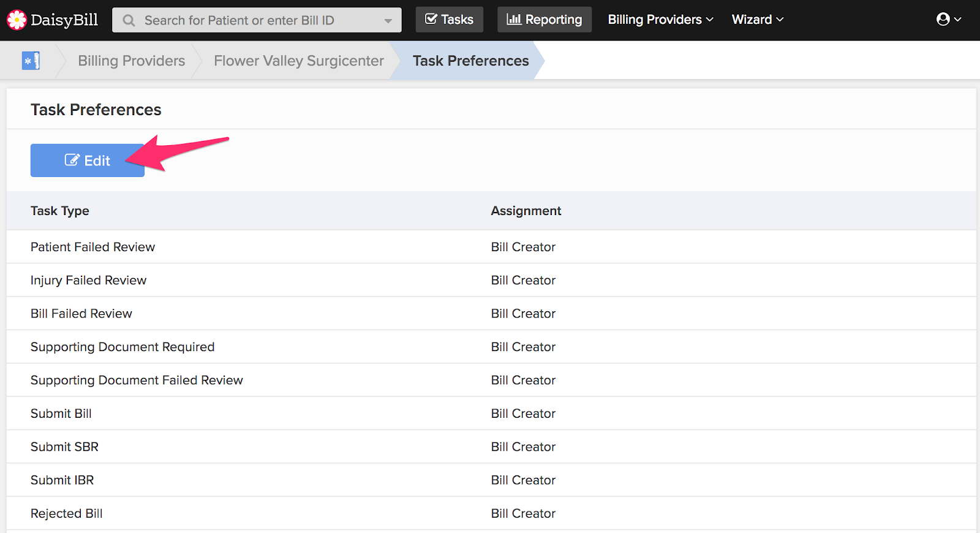The image size is (980, 533).
Task: Click the DaisyBill flower logo
Action: point(17,20)
